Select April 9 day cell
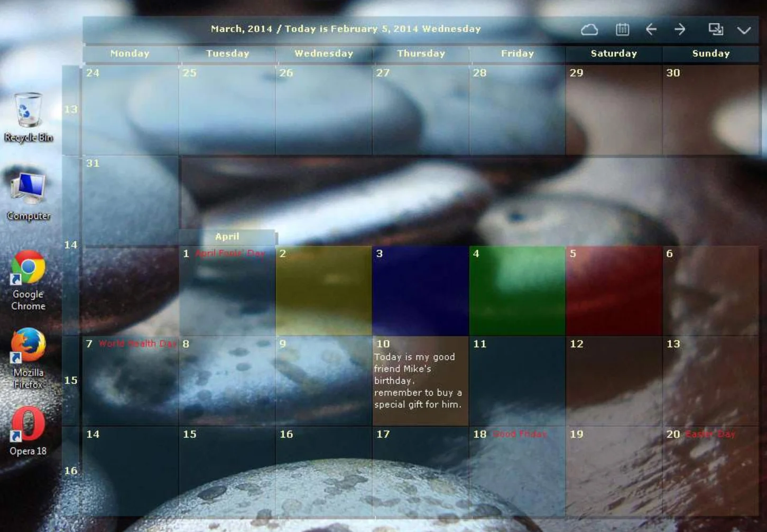Screen dimensions: 767x532 point(324,381)
